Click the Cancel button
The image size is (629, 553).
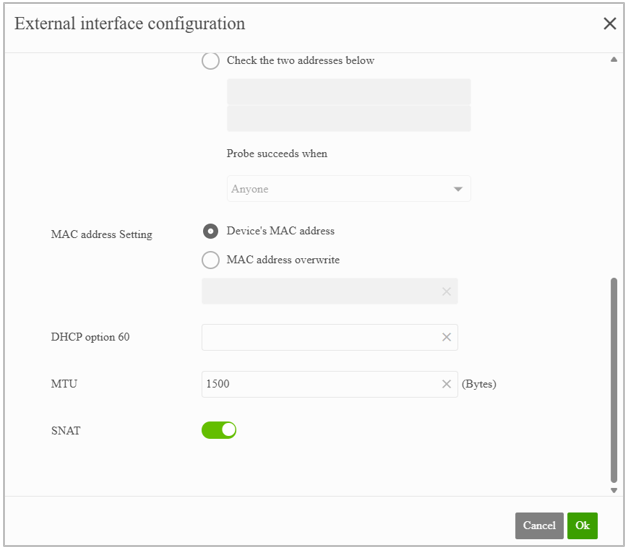[x=539, y=526]
